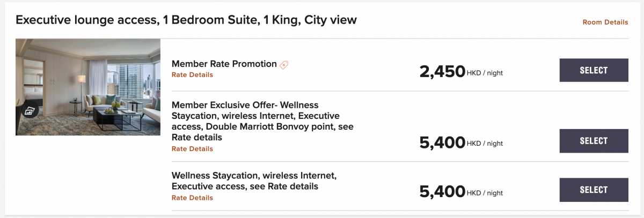Click the 5,400 price of Member Exclusive Offer
The width and height of the screenshot is (644, 218).
(442, 142)
